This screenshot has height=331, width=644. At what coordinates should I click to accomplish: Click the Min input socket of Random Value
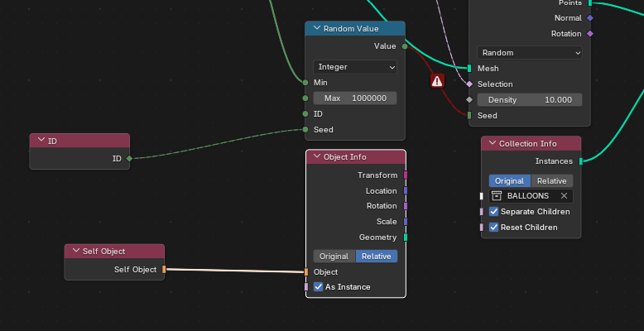[305, 83]
